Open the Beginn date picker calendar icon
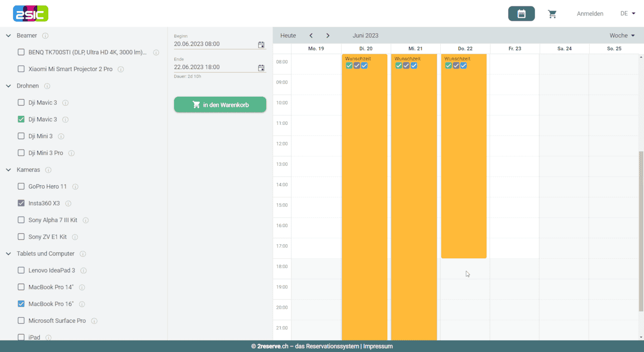 pos(261,45)
